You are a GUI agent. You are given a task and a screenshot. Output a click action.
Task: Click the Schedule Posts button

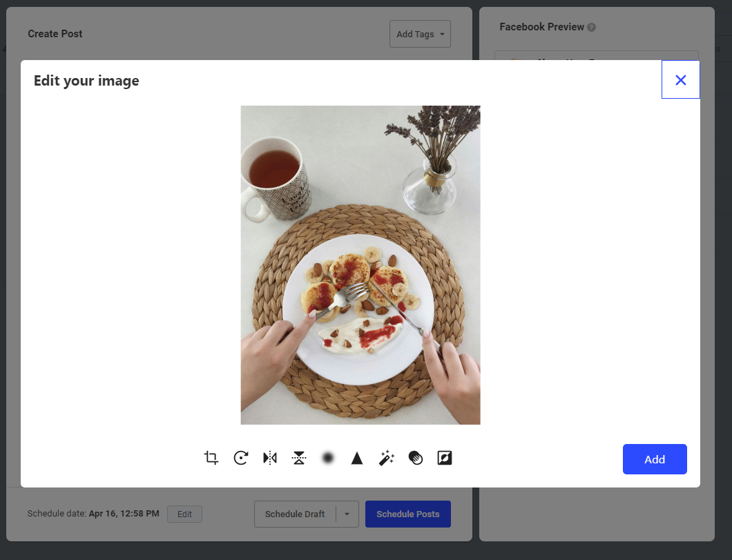(x=407, y=514)
